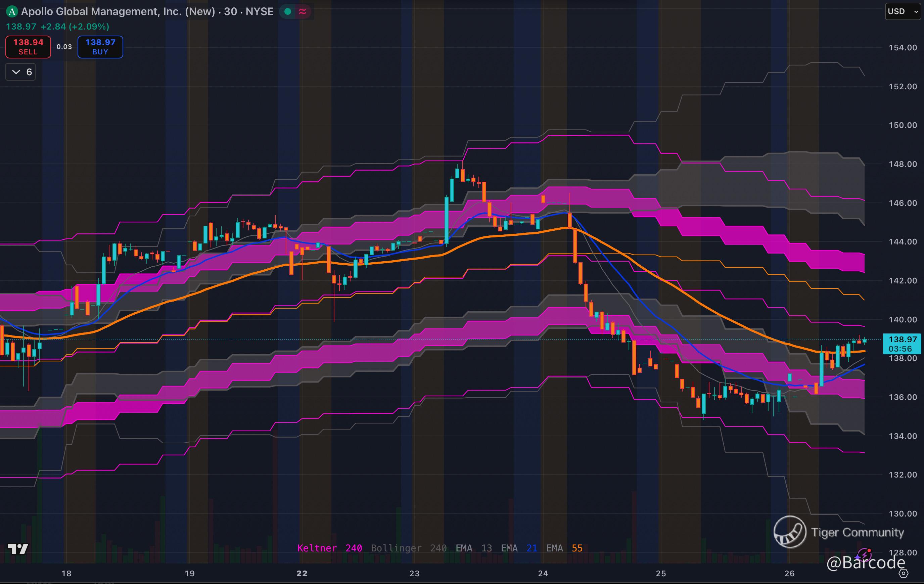The width and height of the screenshot is (924, 584).
Task: Open the USD currency dropdown
Action: pos(903,11)
